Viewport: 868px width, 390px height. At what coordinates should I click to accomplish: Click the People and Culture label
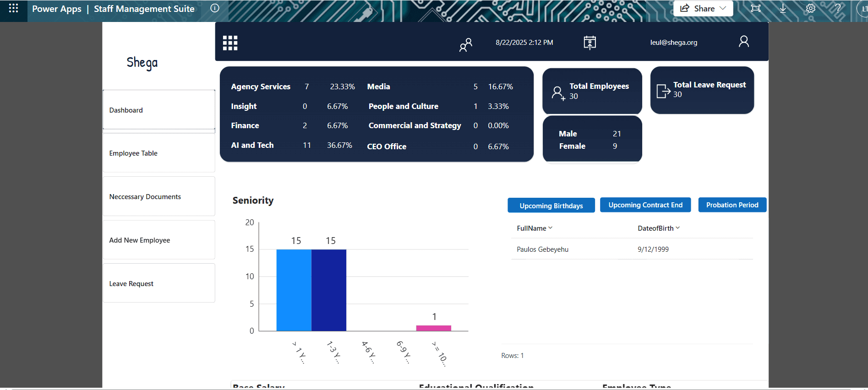point(404,106)
